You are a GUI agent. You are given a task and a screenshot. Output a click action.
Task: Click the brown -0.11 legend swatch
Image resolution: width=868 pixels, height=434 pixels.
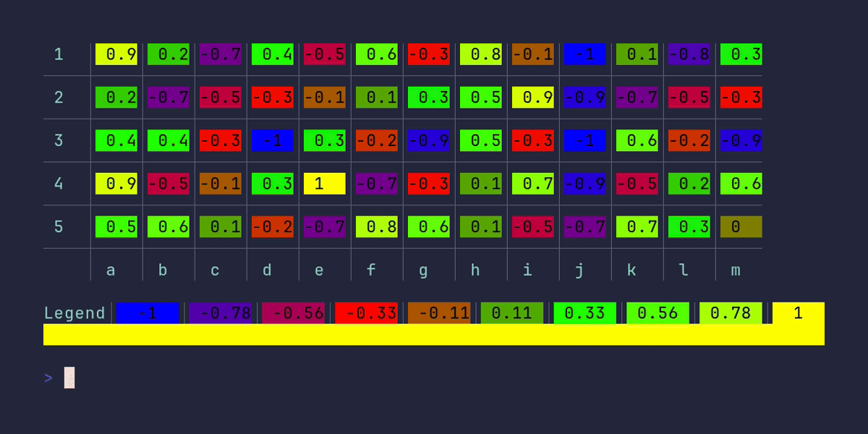(x=439, y=313)
